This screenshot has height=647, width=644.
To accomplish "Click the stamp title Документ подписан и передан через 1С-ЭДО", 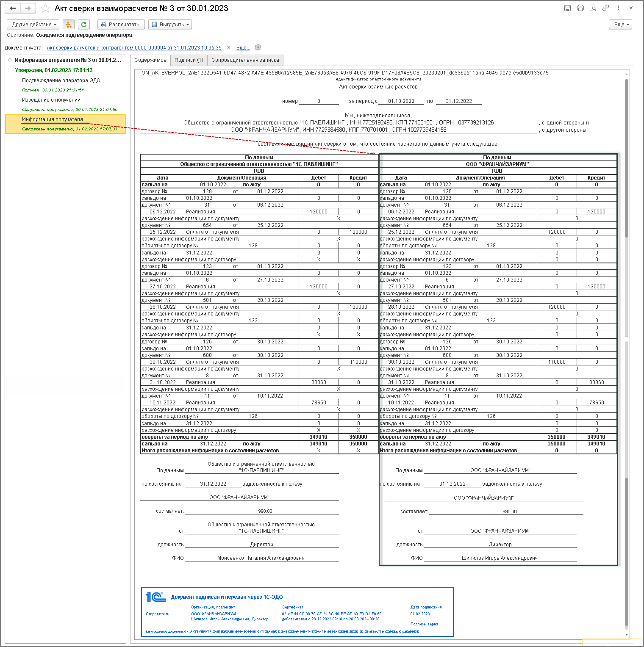I will [227, 597].
